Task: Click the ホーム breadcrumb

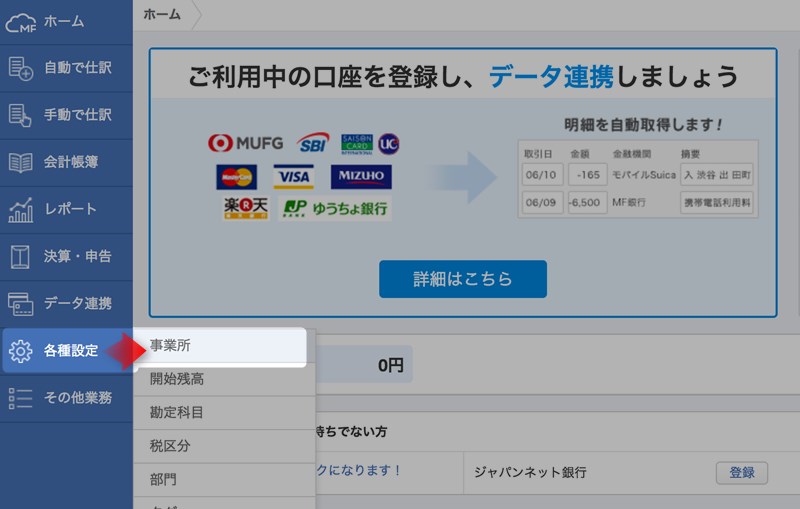Action: click(162, 14)
